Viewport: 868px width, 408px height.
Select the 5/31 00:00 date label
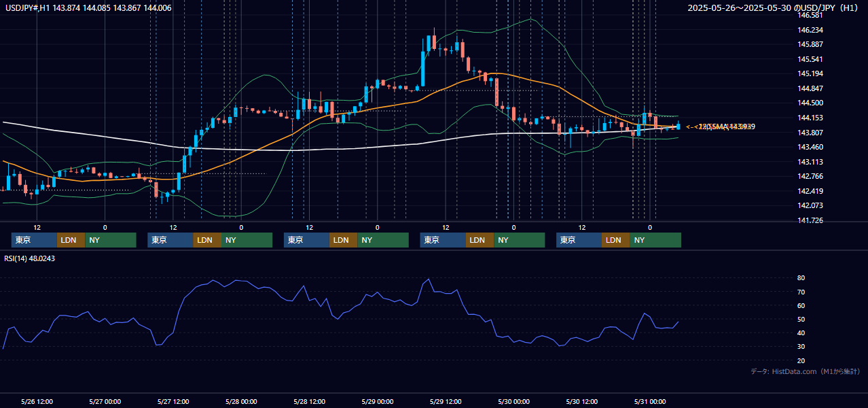click(x=650, y=401)
